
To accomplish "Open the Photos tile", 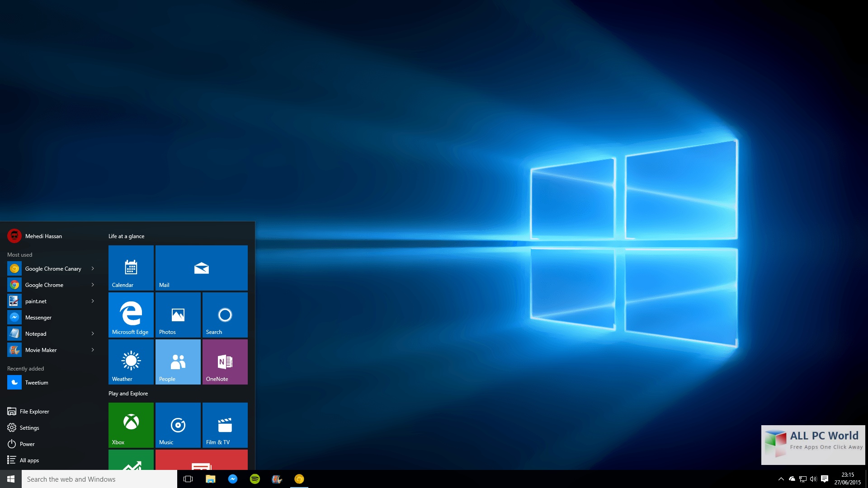I will [x=178, y=314].
